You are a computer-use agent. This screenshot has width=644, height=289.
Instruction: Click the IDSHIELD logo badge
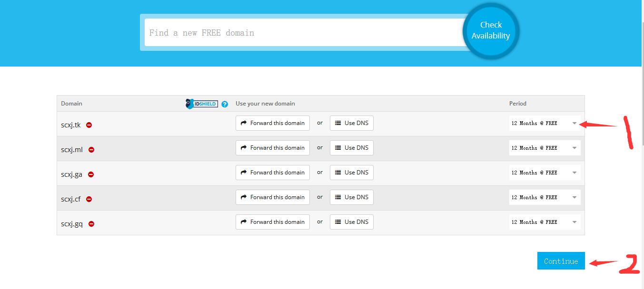pyautogui.click(x=201, y=104)
